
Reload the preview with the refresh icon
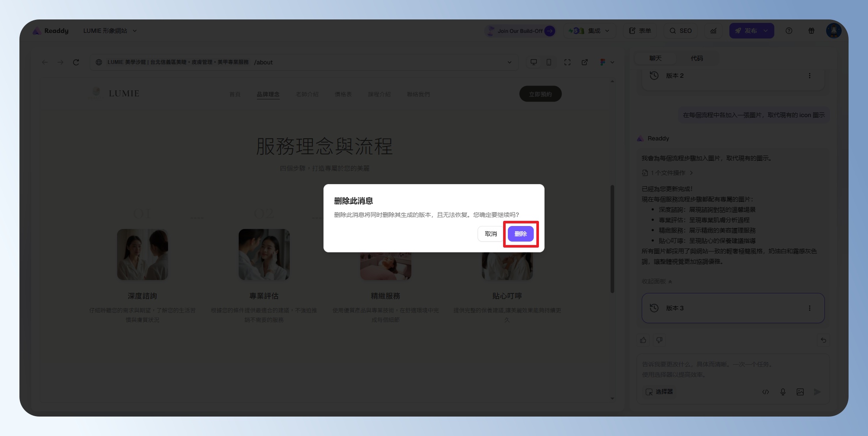tap(76, 62)
